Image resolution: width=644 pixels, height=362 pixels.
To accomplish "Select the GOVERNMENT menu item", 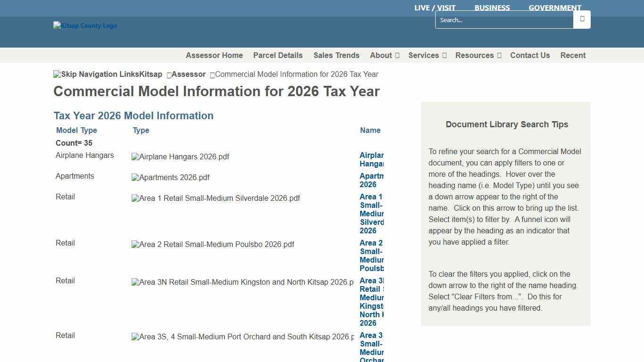I will pos(555,8).
